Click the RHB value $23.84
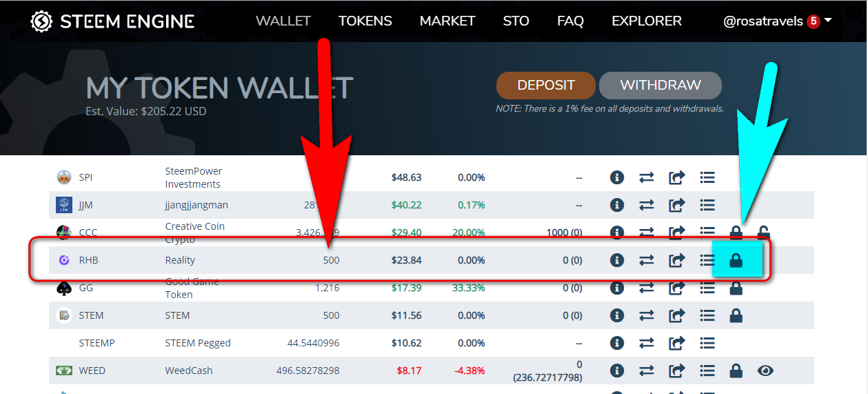 point(407,260)
